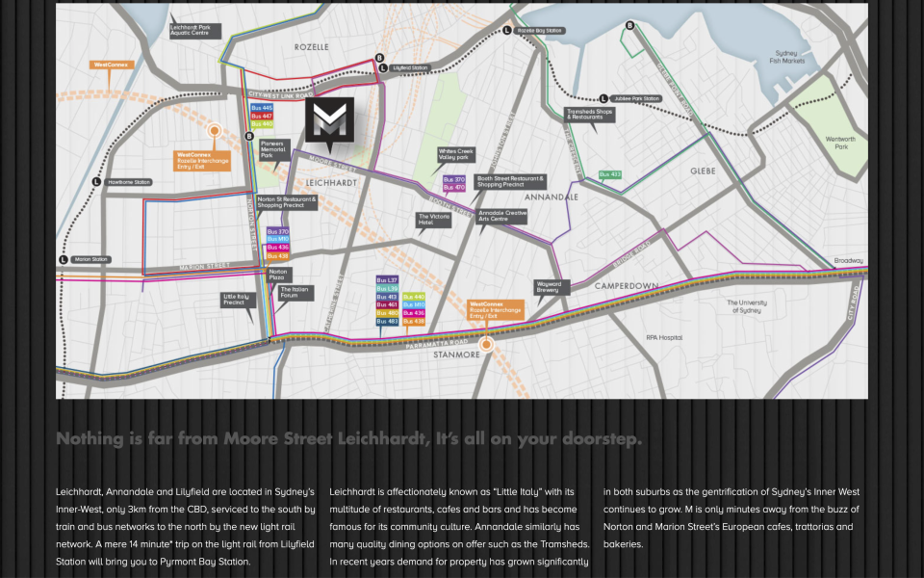Click the Rozelle Bay Station label
Viewport: 924px width, 578px height.
point(539,31)
